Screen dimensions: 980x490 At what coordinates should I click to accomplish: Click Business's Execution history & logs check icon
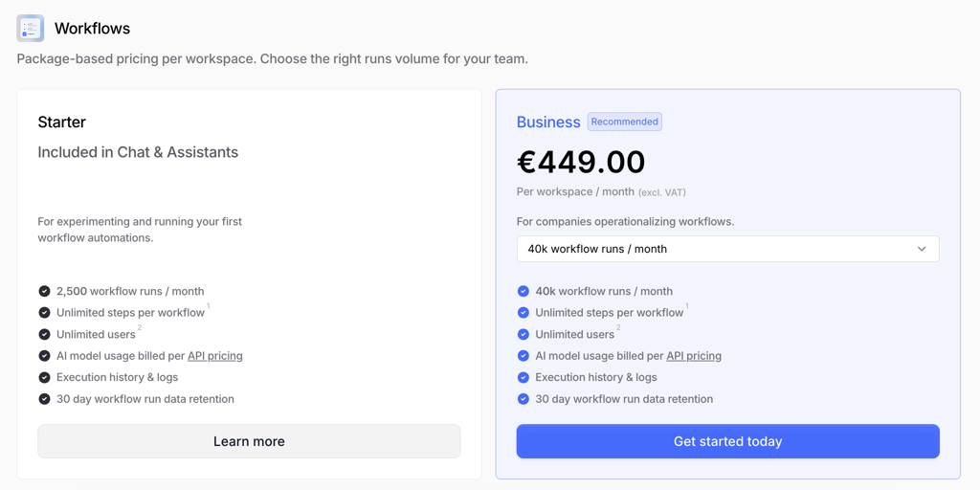click(523, 377)
